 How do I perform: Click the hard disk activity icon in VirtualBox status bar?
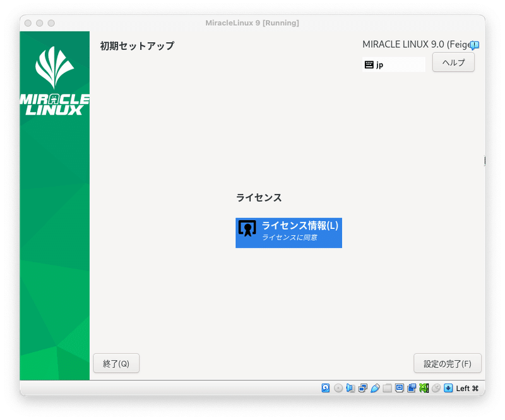[326, 388]
